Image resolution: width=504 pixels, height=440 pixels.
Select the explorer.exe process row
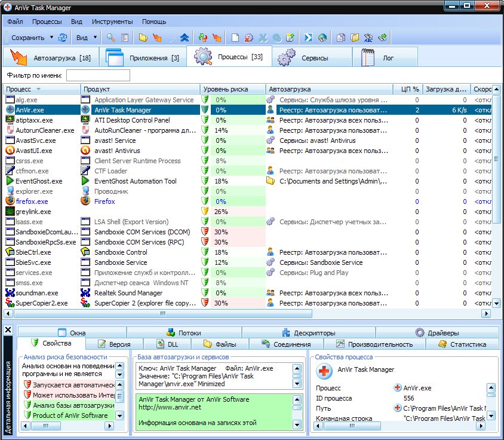pos(247,191)
